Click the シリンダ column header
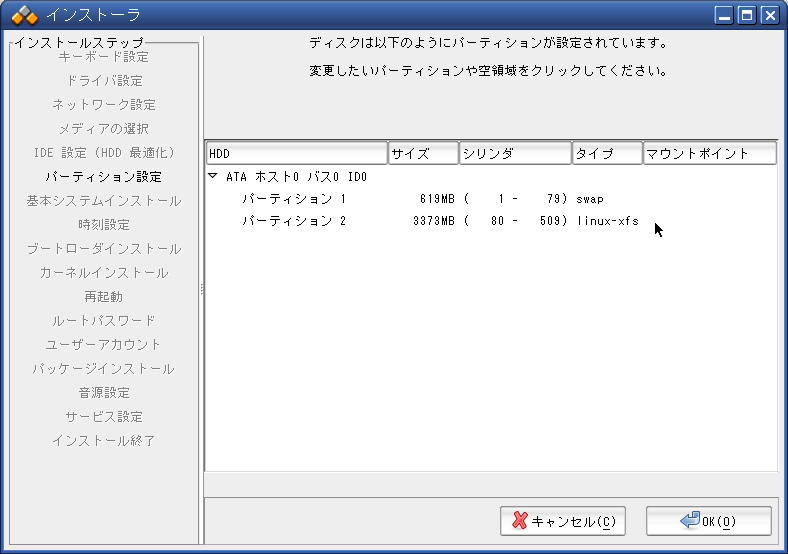Screen dimensions: 788x554 tap(515, 154)
